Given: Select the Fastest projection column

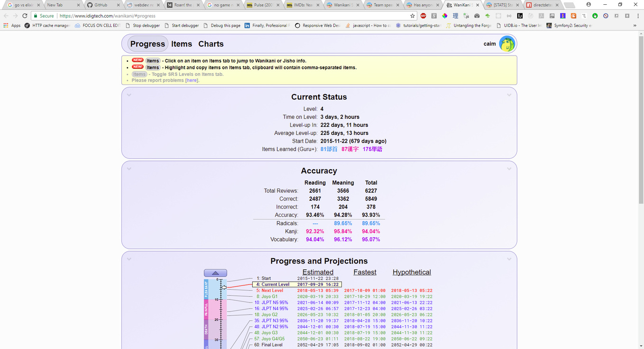Looking at the screenshot, I should (365, 273).
